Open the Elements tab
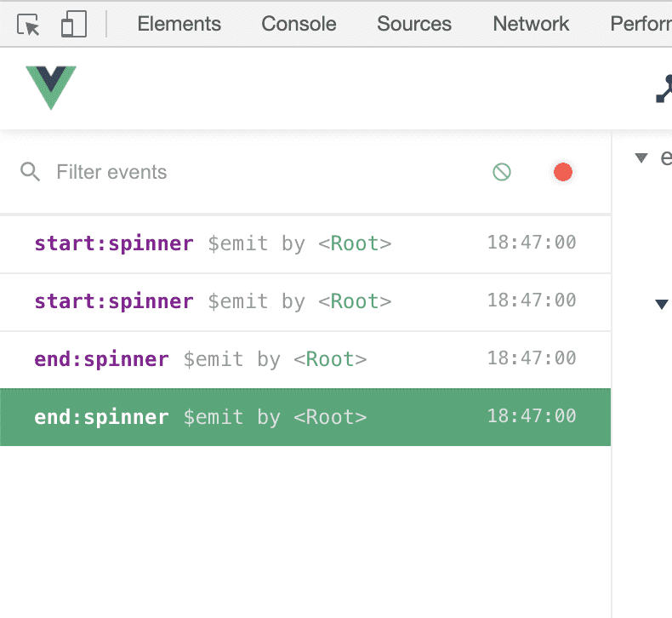The height and width of the screenshot is (618, 672). (179, 25)
